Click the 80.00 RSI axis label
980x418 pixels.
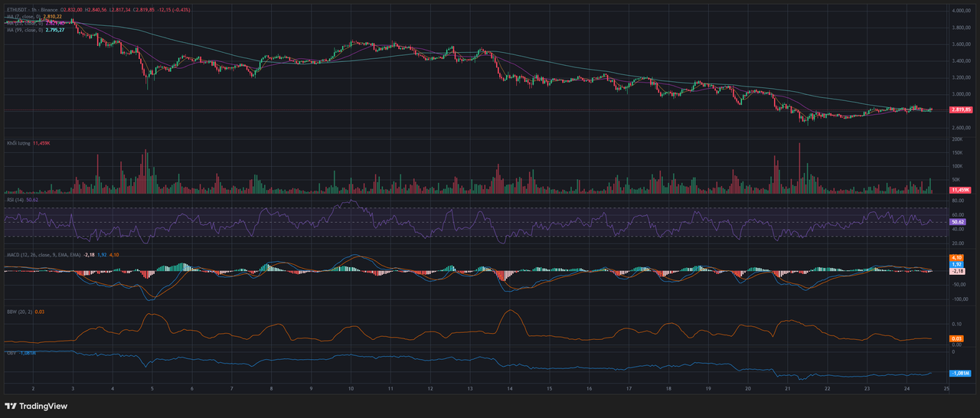tap(958, 201)
